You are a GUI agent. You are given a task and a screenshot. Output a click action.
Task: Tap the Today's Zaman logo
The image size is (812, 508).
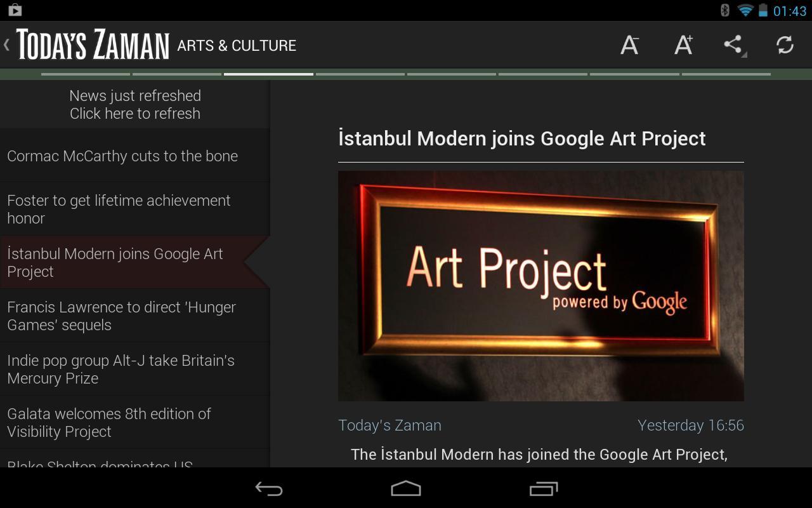[93, 45]
